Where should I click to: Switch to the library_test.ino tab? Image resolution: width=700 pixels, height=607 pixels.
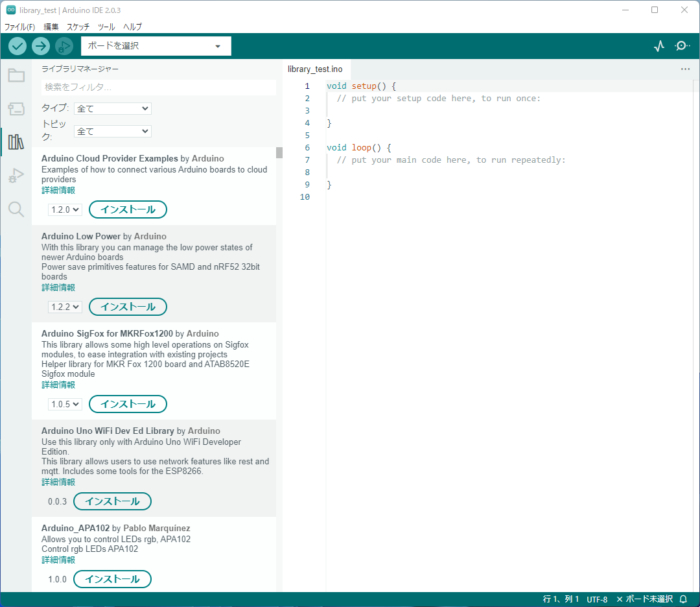coord(315,69)
